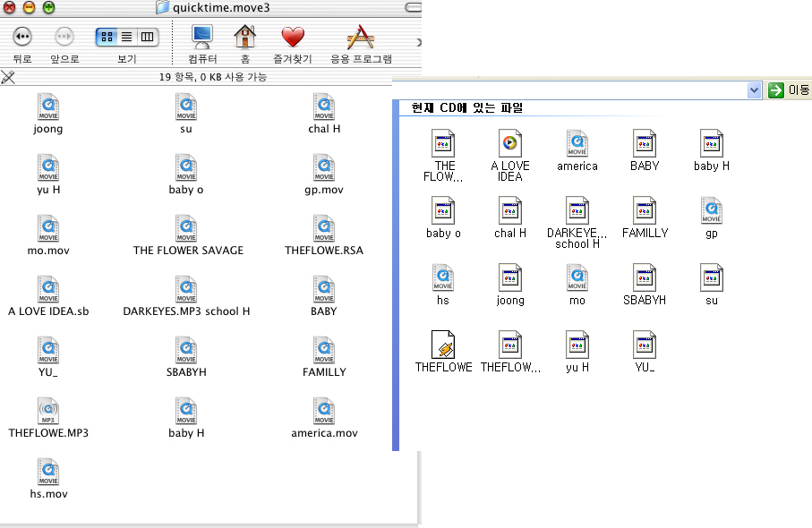This screenshot has height=528, width=812.
Task: Open Favorites heart icon
Action: coord(293,37)
